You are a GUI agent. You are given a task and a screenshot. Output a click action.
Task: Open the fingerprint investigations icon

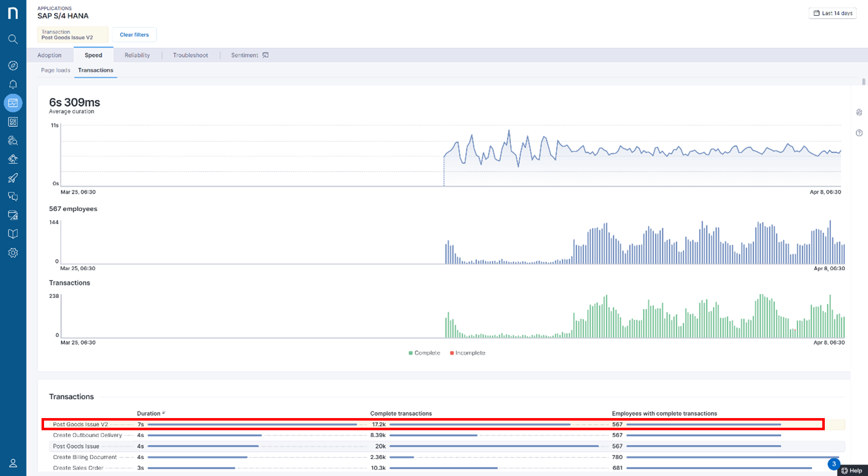13,141
